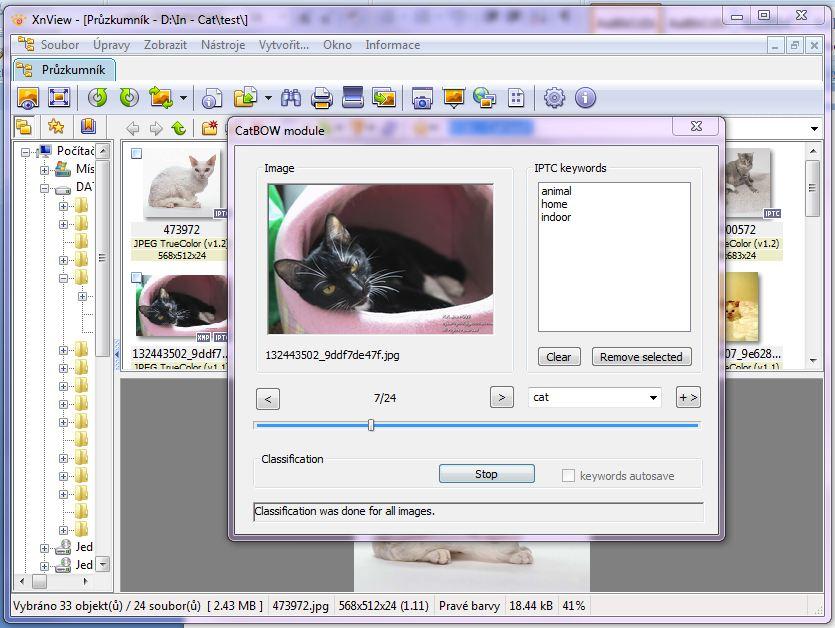Open the Informace menu
The width and height of the screenshot is (835, 628).
click(392, 45)
